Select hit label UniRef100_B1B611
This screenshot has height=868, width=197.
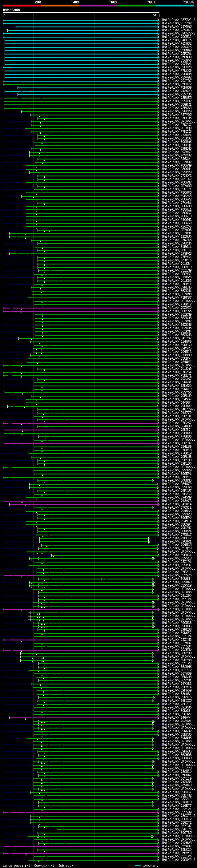coord(177,247)
